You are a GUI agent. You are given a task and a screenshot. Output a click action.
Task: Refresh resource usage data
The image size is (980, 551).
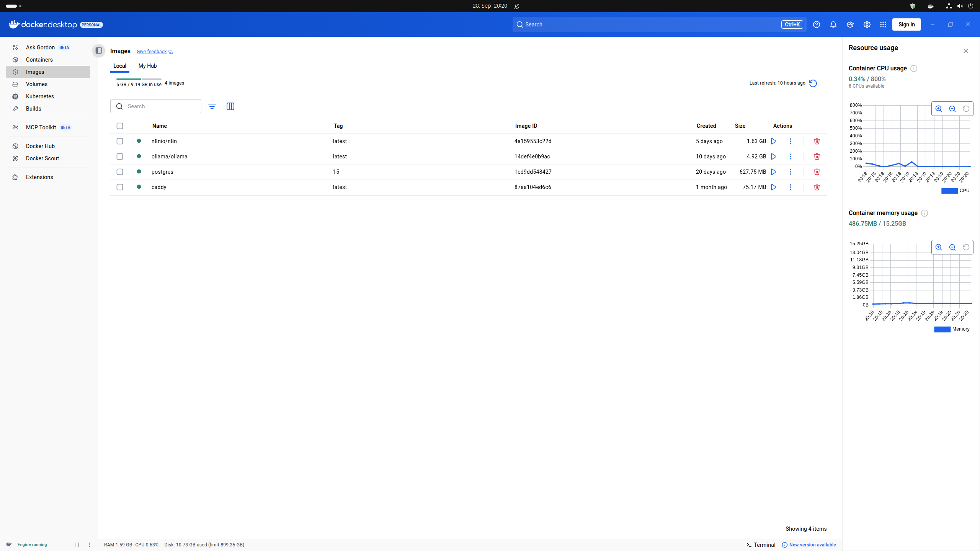coord(813,83)
